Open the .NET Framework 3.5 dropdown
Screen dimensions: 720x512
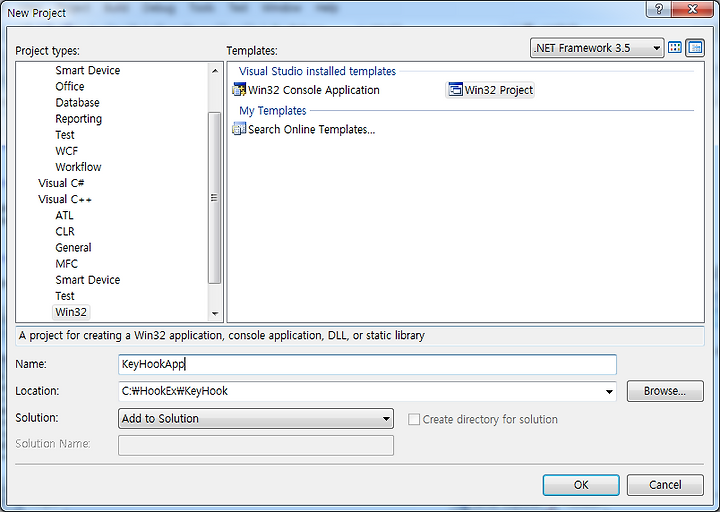tap(597, 48)
